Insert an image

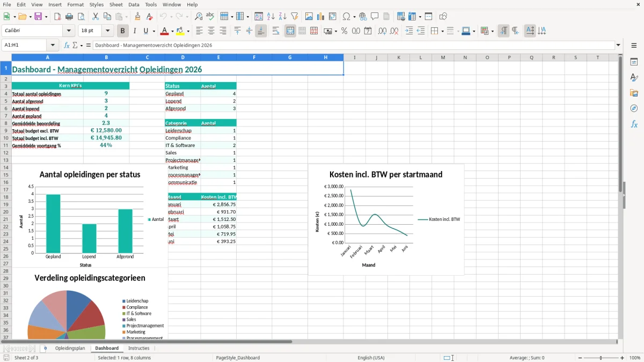coord(309,17)
